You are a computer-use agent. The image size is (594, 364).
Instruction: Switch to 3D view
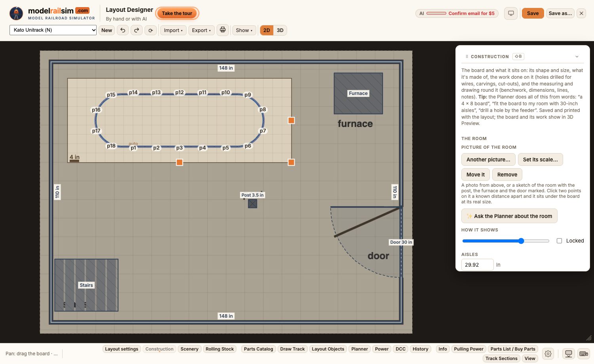(280, 30)
